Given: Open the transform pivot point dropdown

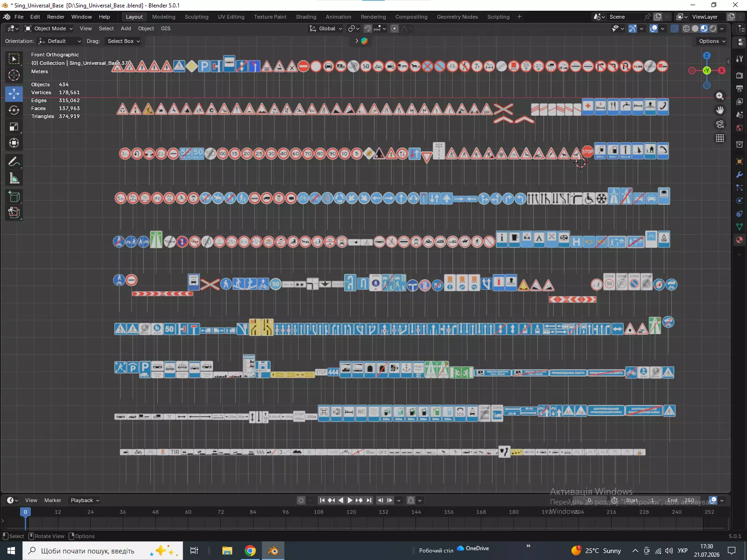Looking at the screenshot, I should click(354, 28).
